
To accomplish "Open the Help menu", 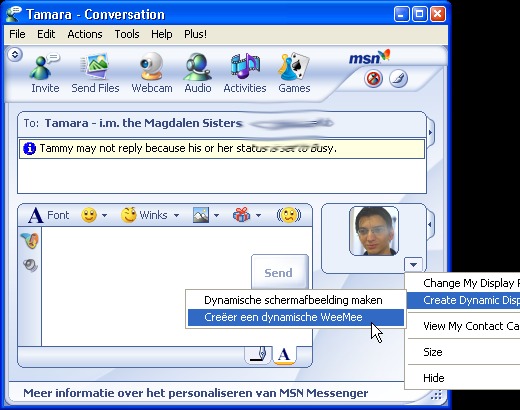I will point(162,34).
